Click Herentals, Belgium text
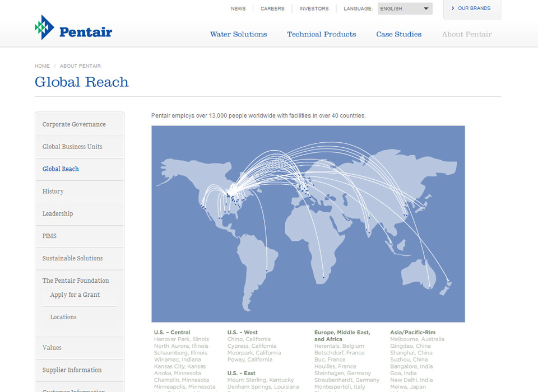Image resolution: width=538 pixels, height=392 pixels. coord(339,346)
